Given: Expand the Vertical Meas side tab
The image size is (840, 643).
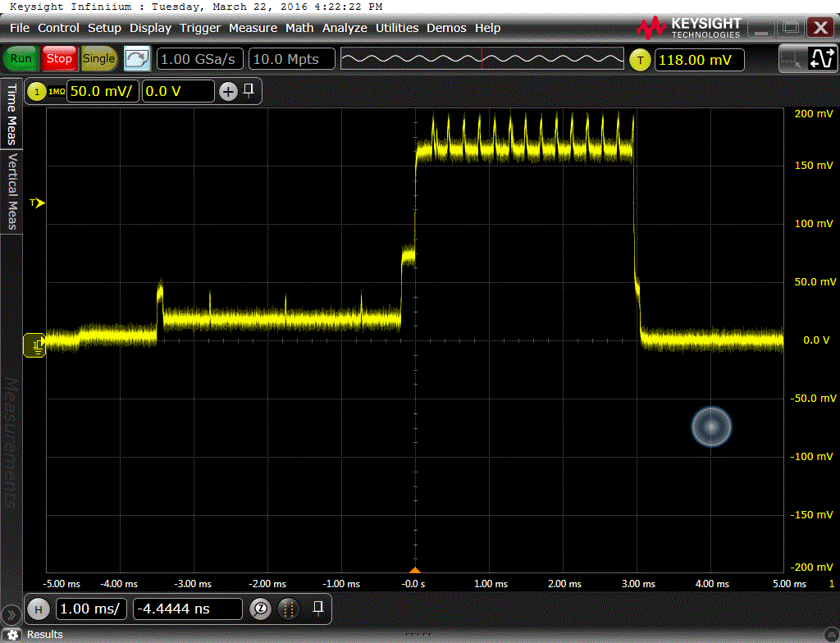Looking at the screenshot, I should click(x=11, y=190).
